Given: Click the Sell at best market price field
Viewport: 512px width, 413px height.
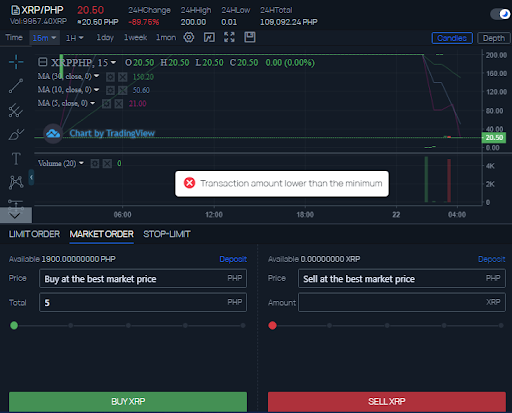Looking at the screenshot, I should (402, 278).
